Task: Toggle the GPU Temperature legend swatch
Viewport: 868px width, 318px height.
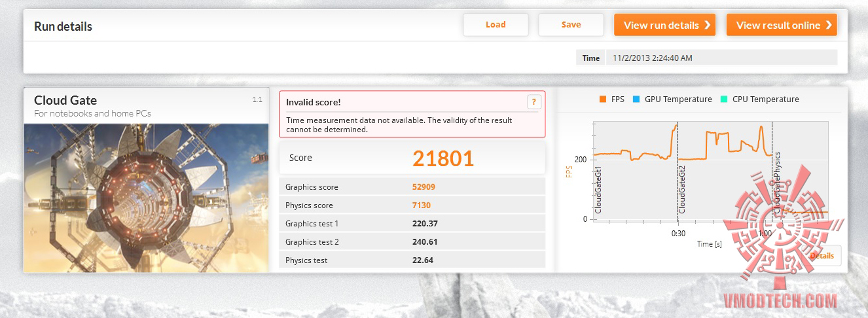Action: 636,99
